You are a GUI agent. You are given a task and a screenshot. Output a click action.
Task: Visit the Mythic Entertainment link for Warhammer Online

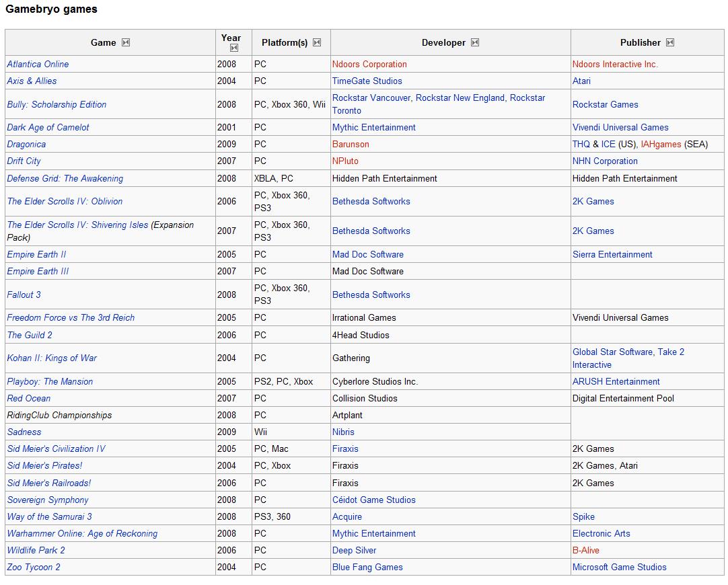click(x=373, y=533)
